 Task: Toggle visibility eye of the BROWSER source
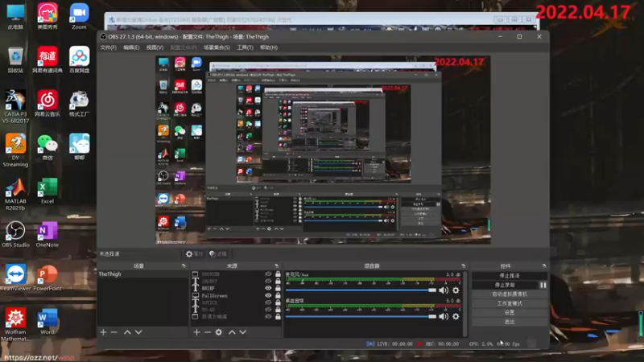268,274
